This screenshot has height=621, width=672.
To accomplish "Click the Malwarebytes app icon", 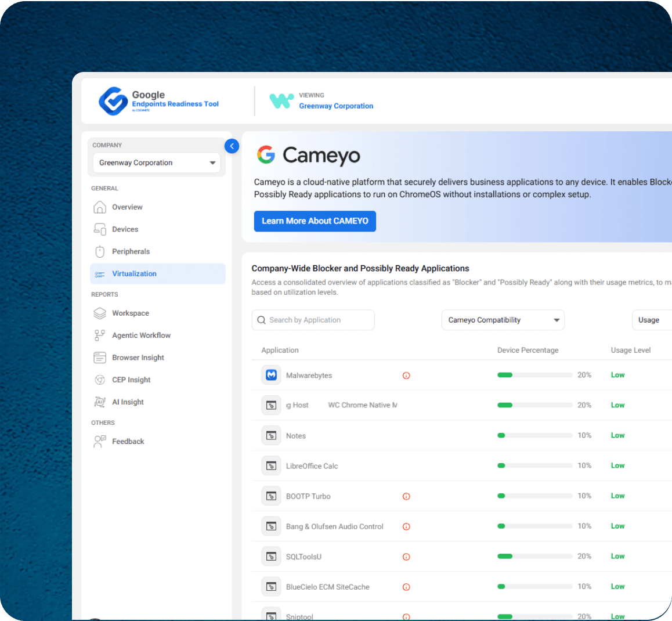I will tap(271, 376).
